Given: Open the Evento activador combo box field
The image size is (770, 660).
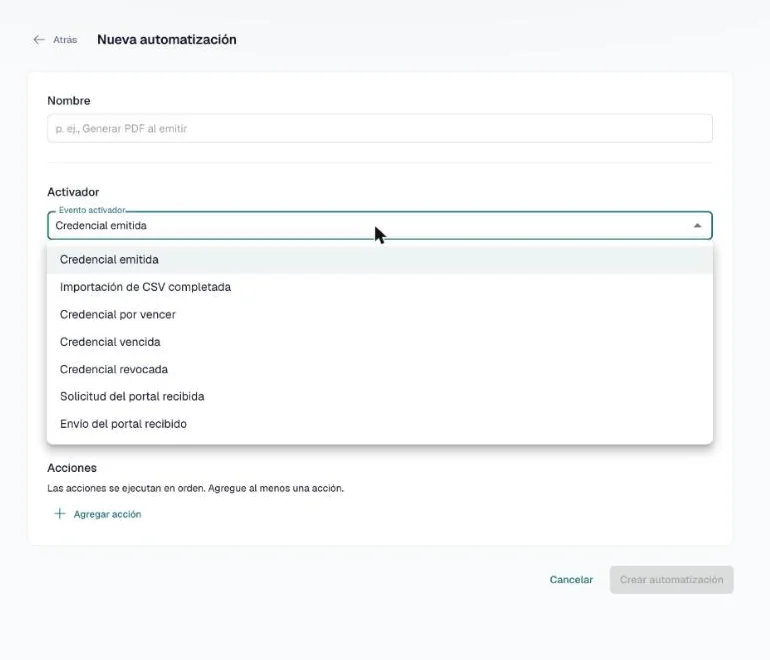Looking at the screenshot, I should [380, 225].
